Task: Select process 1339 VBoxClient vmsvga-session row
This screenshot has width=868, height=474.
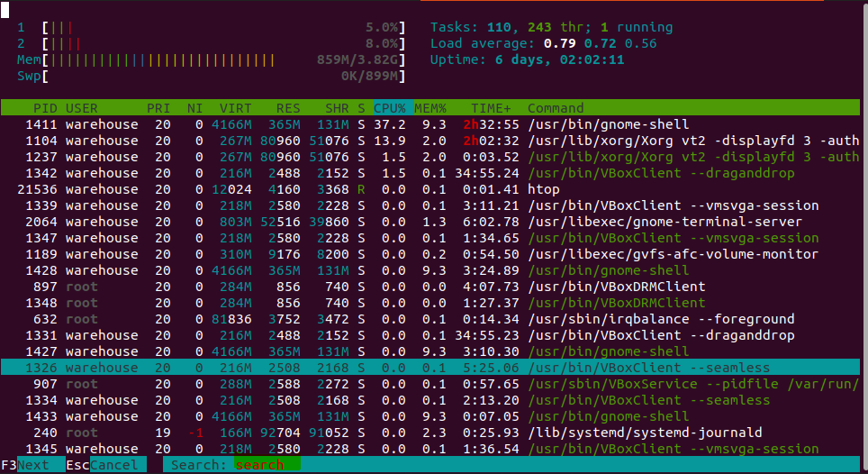Action: pos(430,205)
